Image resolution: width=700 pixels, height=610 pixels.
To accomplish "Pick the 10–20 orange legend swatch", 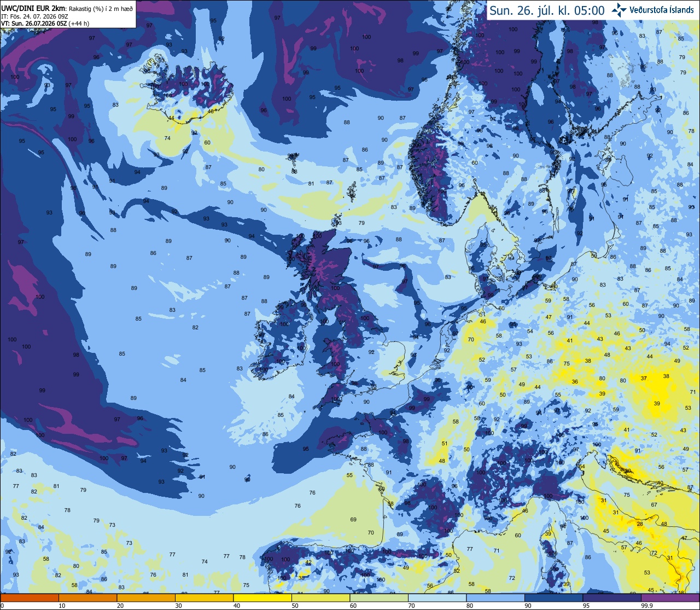I will pos(87,597).
